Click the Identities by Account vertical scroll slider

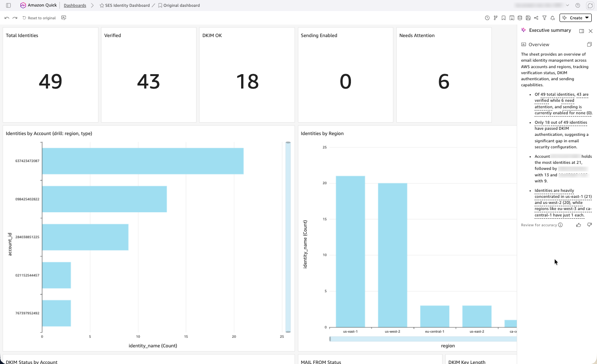[288, 237]
